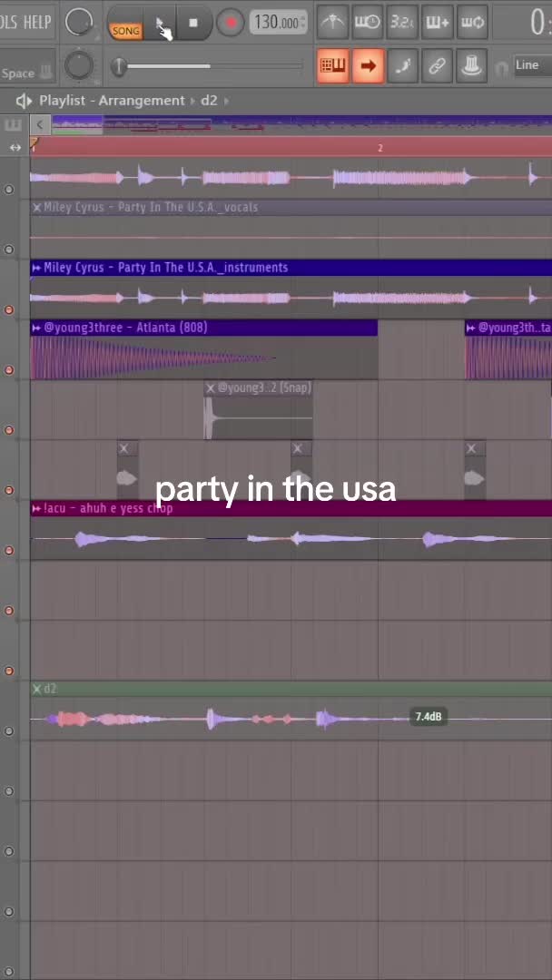Screen dimensions: 552x980
Task: Click the tempo stepper arrows beside 130.000
Action: tap(303, 23)
